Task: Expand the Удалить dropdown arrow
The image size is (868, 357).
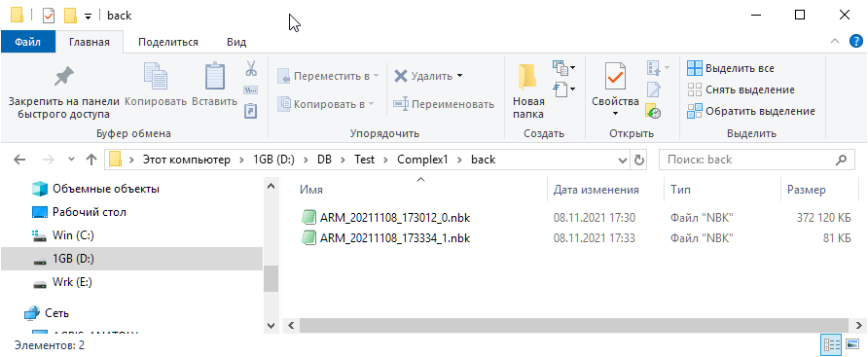Action: coord(459,76)
